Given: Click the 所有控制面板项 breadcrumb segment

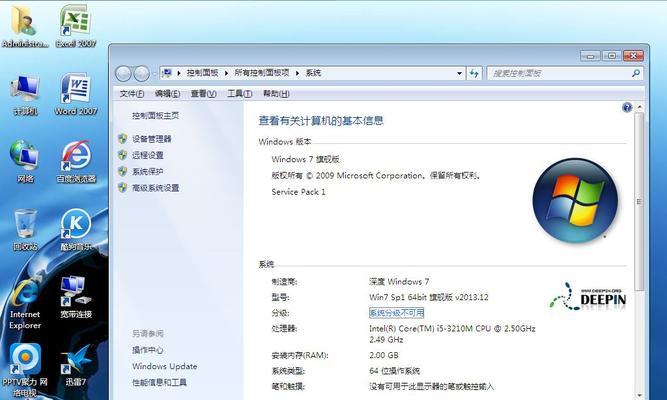Looking at the screenshot, I should click(262, 73).
